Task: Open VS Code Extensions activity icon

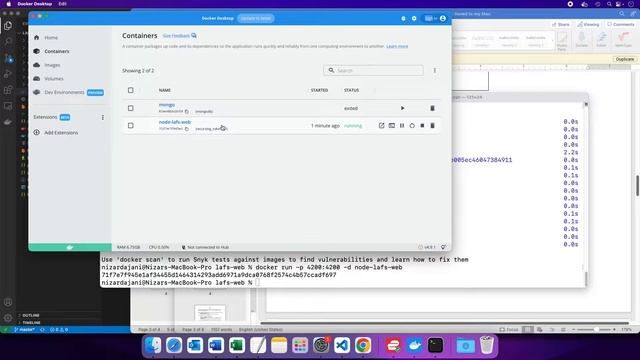Action: (8, 90)
